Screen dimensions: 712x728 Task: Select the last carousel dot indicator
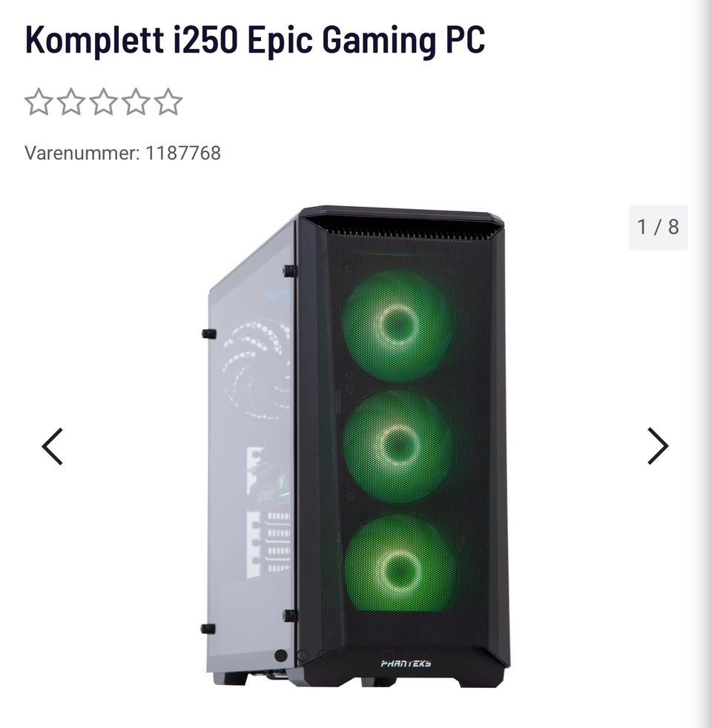pyautogui.click(x=431, y=655)
